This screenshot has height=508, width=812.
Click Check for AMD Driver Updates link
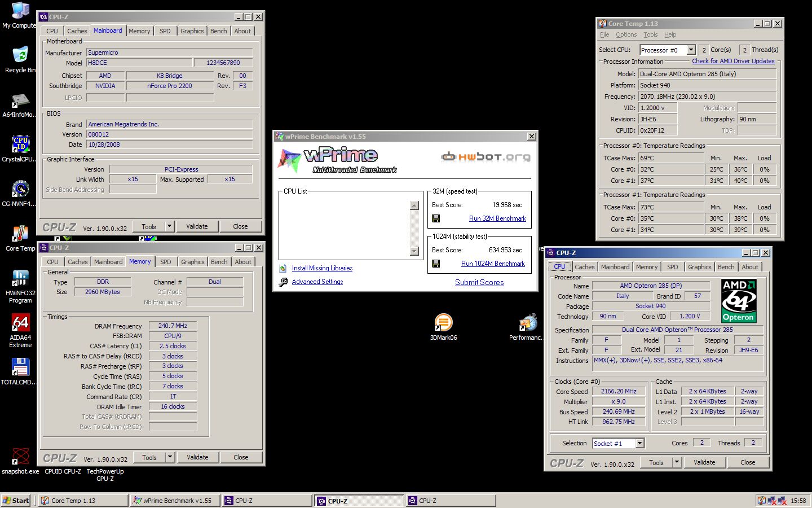pyautogui.click(x=733, y=61)
